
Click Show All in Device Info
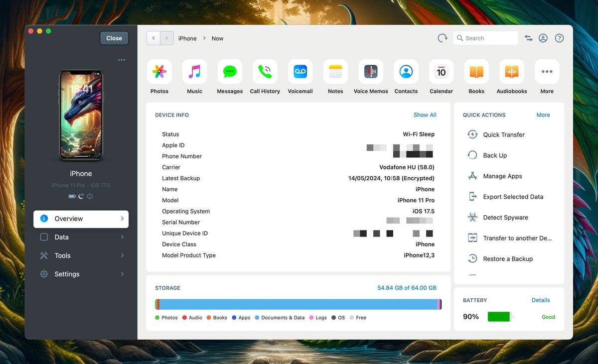point(425,115)
